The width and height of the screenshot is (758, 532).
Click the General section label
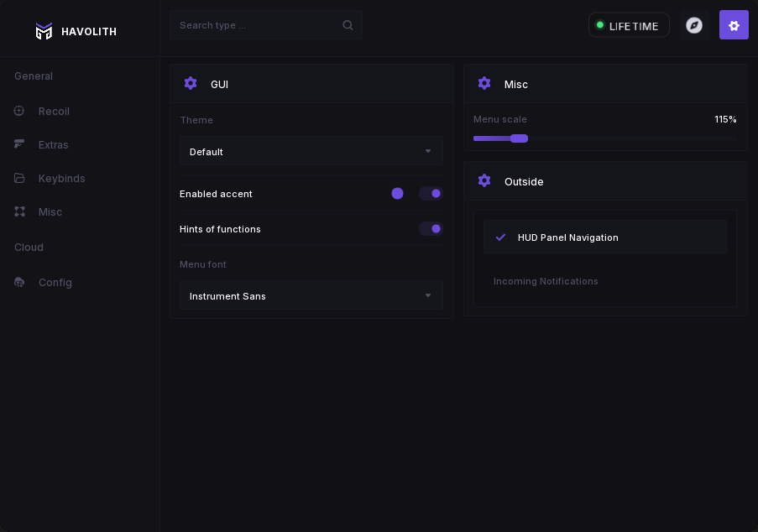(x=34, y=76)
